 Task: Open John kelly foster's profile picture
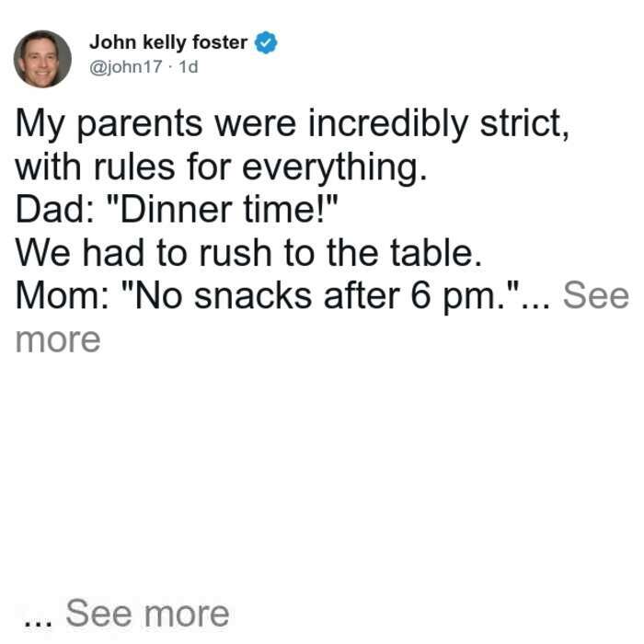pos(42,59)
